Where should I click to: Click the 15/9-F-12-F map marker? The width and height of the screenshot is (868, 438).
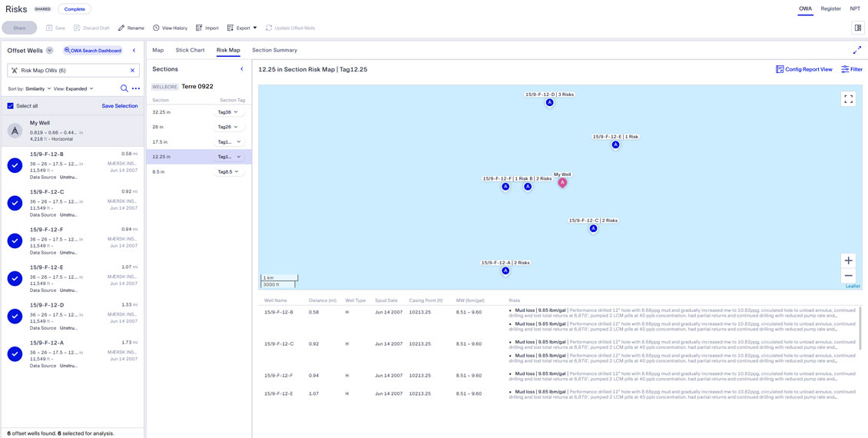point(505,187)
